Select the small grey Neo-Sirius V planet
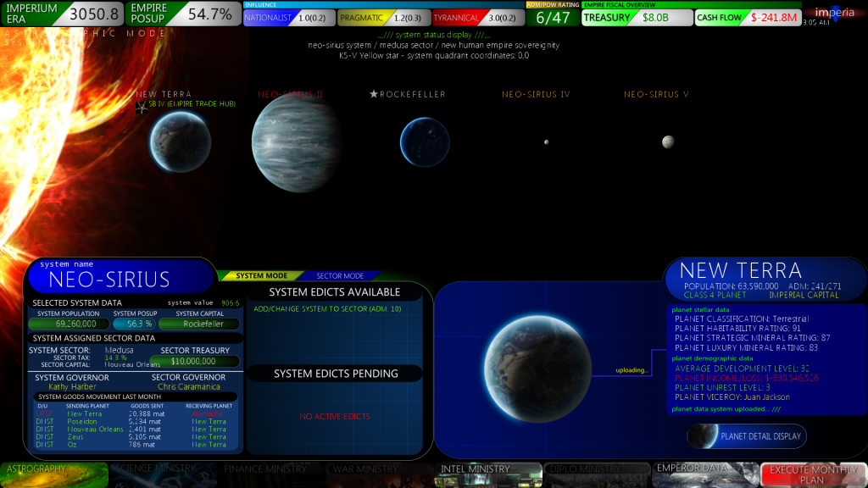This screenshot has height=488, width=868. click(668, 142)
